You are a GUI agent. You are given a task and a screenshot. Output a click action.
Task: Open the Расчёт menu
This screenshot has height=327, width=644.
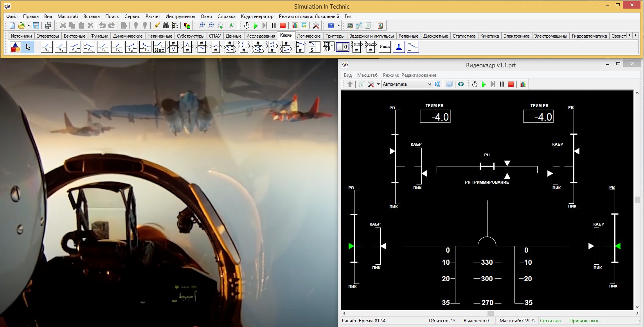tap(153, 16)
